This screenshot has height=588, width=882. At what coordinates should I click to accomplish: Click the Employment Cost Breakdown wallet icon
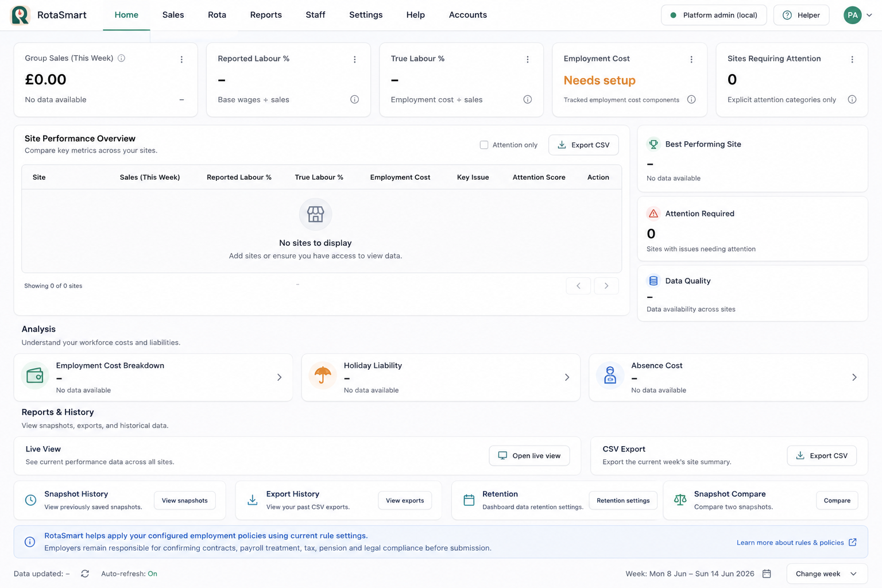[35, 376]
